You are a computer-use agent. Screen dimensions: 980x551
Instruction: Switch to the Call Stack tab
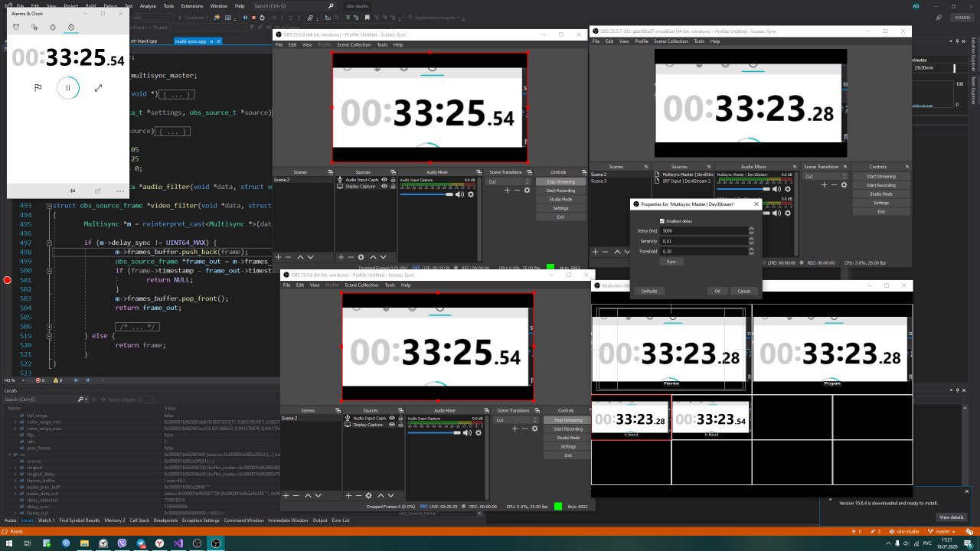coord(139,520)
